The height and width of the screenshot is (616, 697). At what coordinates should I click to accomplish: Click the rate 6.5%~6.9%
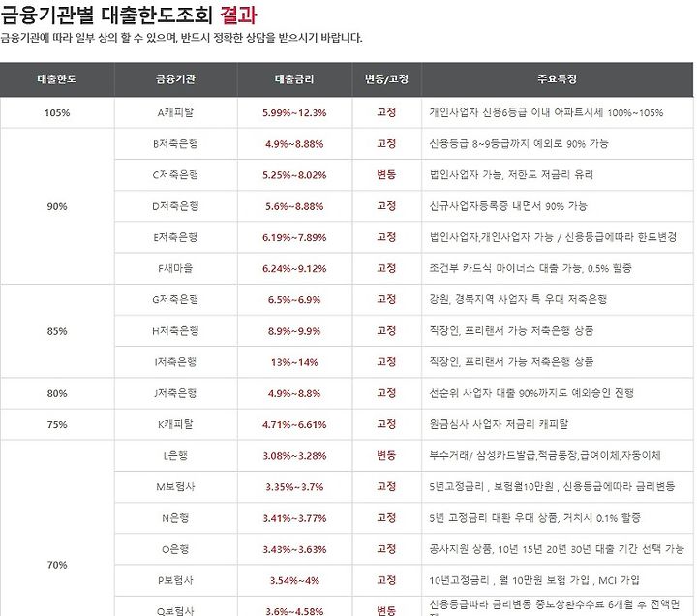[294, 300]
